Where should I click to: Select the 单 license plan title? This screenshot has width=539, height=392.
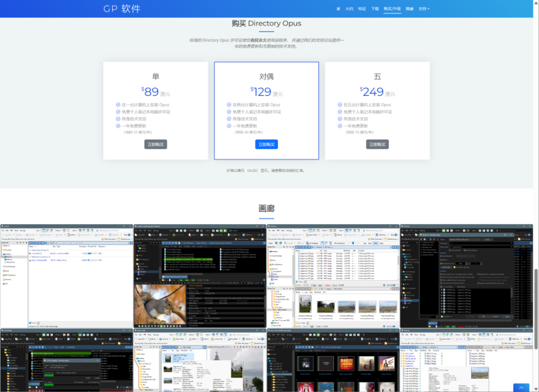coord(156,76)
